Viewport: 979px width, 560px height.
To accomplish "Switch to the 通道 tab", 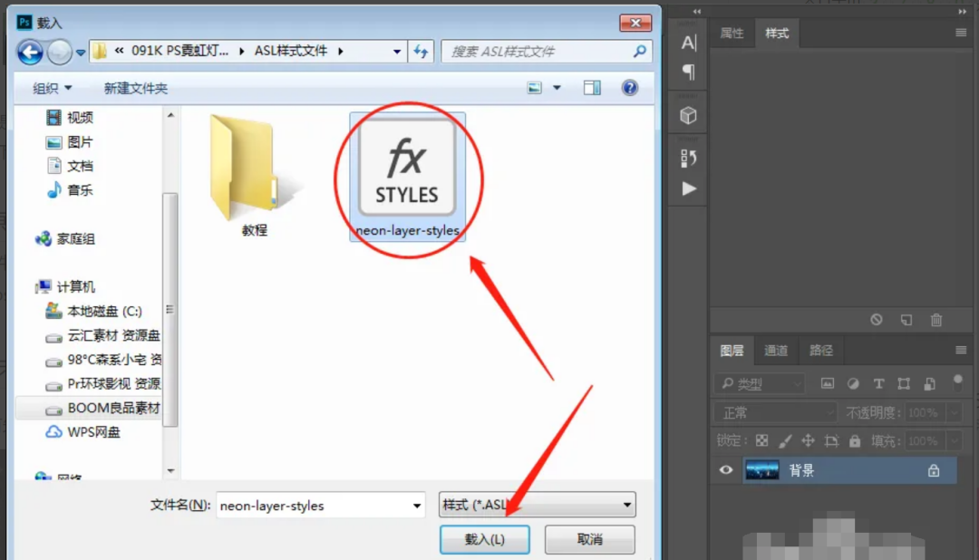I will (776, 351).
